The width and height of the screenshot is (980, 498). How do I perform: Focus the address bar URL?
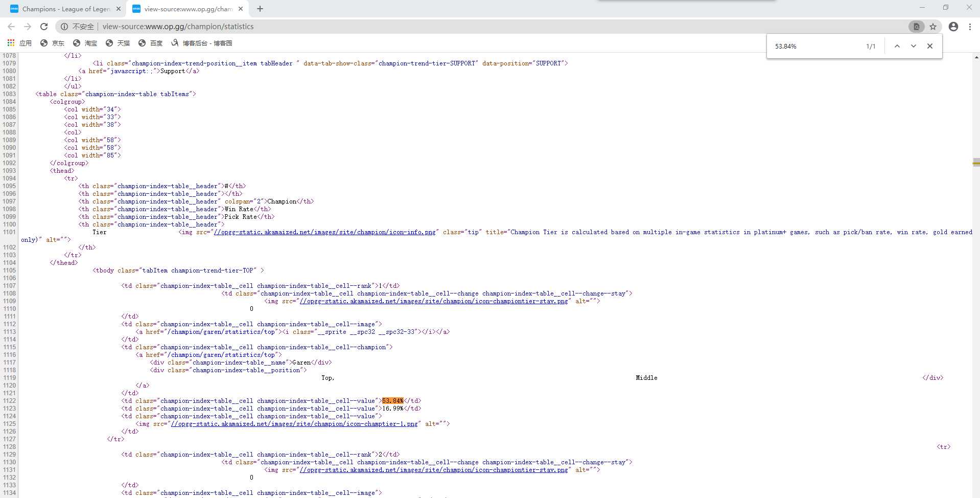[x=178, y=27]
